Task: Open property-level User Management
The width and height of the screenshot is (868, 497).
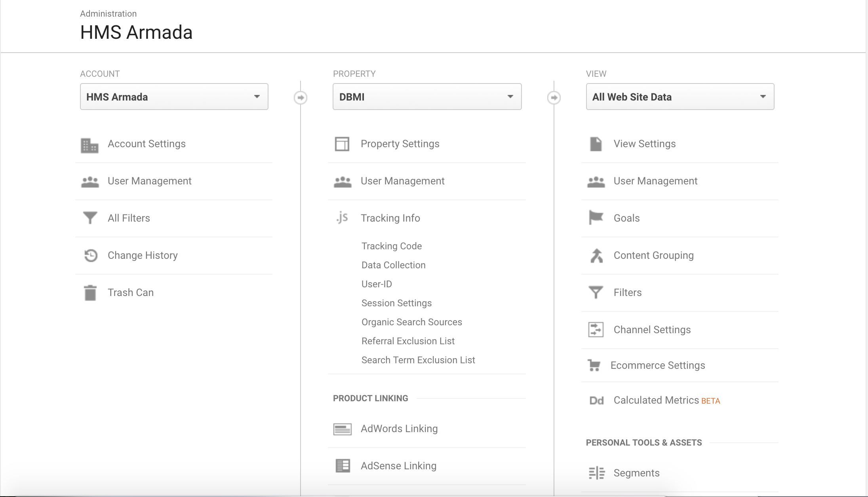Action: 403,181
